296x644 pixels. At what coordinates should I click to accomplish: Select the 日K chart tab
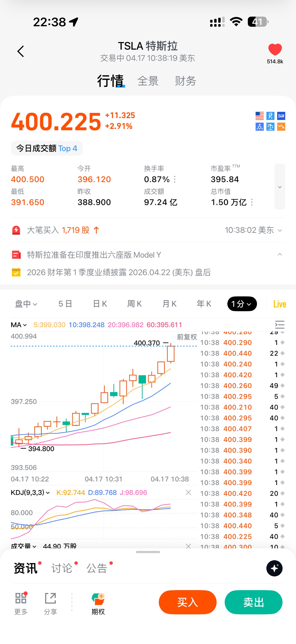100,304
